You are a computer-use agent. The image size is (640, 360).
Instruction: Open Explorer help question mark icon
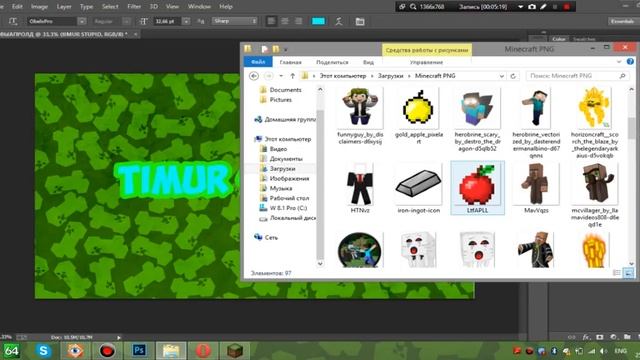pos(631,62)
